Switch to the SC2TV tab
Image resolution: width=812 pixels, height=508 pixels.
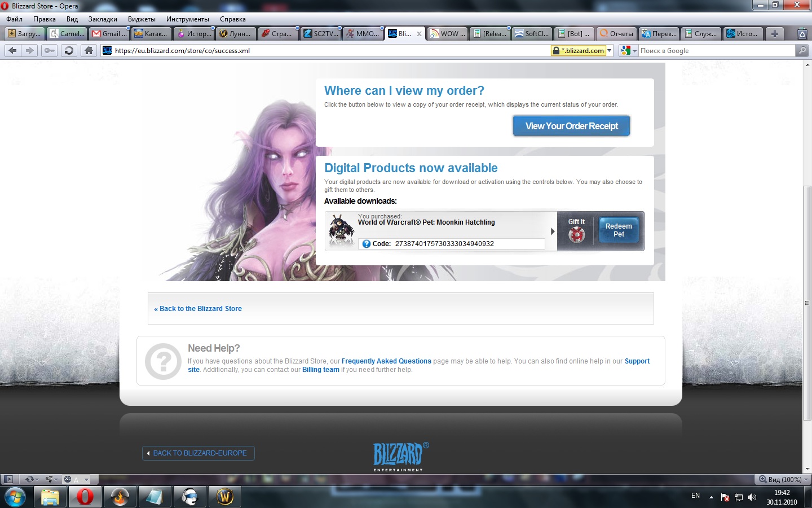click(321, 33)
